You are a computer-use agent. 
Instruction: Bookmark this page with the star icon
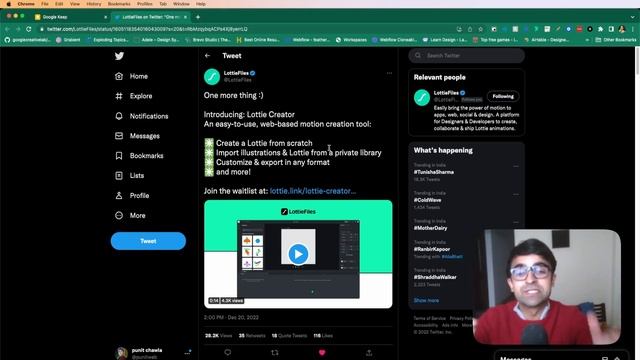click(480, 29)
